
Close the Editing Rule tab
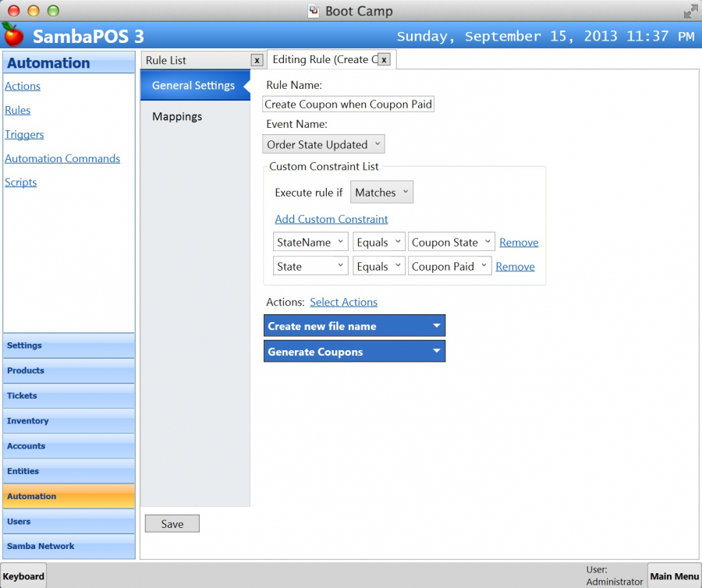point(384,59)
